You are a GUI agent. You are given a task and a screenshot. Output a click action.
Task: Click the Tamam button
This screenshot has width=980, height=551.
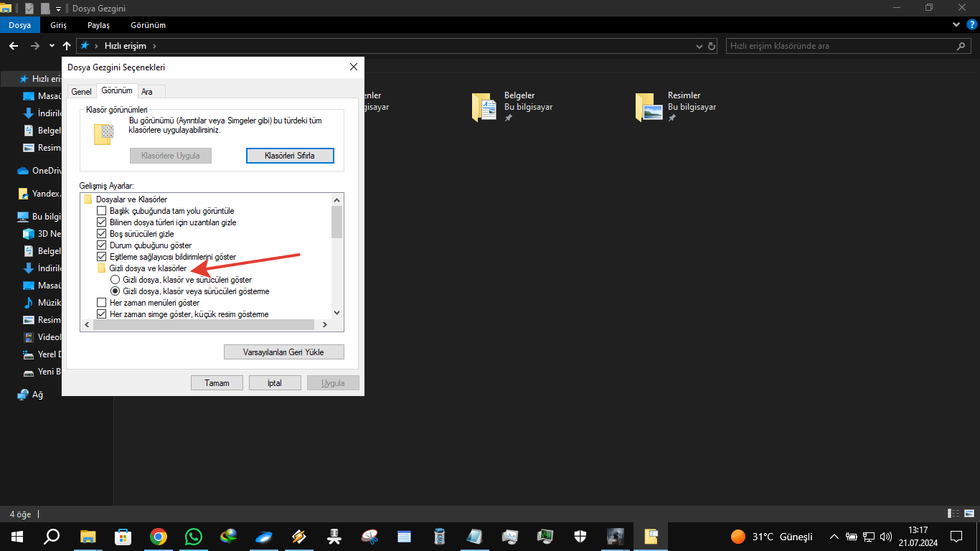pos(217,383)
